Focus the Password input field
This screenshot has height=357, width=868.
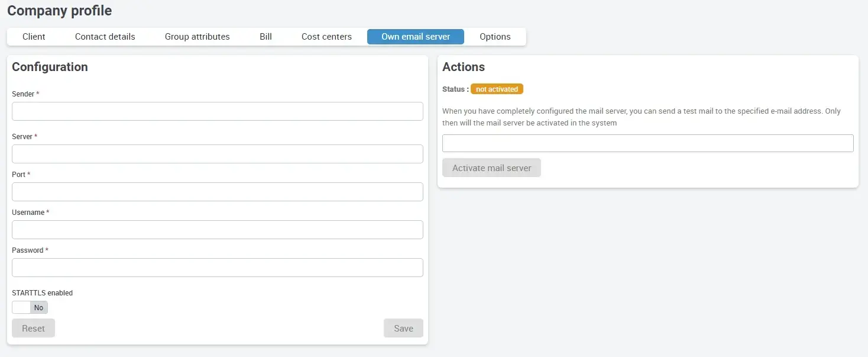point(217,268)
